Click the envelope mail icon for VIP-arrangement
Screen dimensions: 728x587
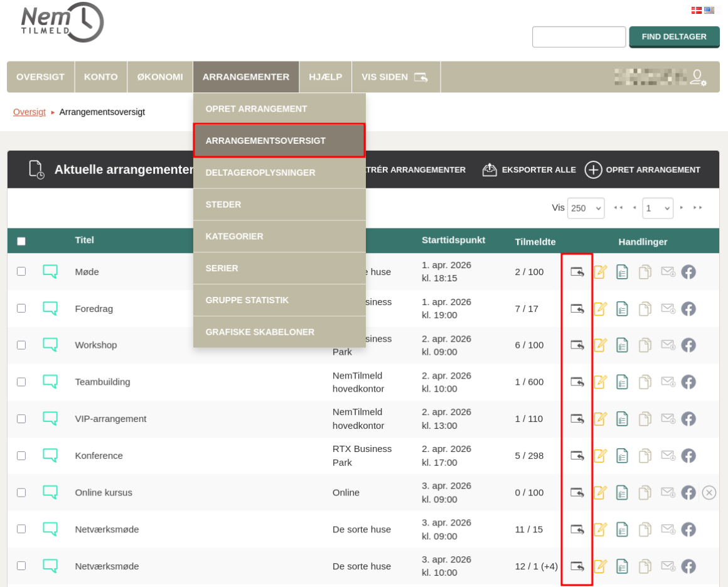pos(668,419)
